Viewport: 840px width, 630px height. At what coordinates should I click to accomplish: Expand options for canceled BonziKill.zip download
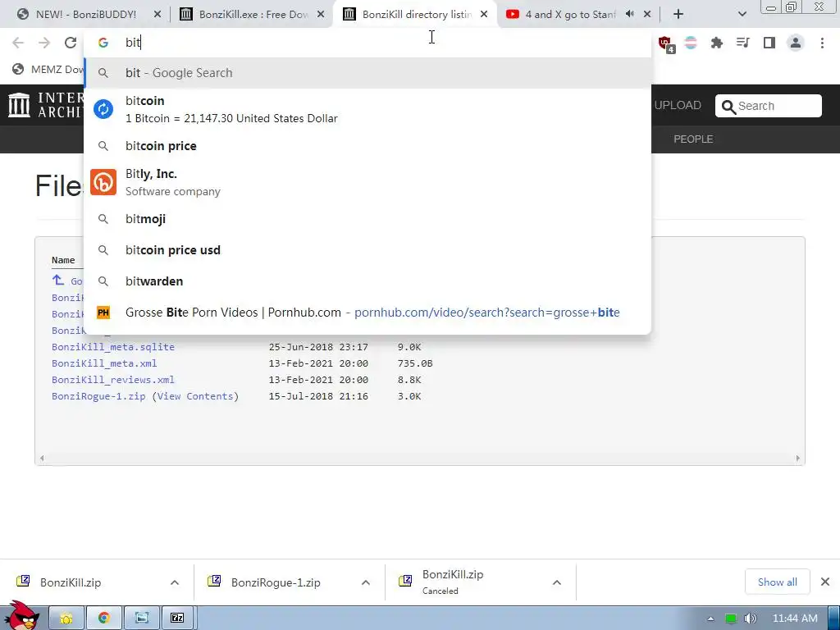click(557, 582)
